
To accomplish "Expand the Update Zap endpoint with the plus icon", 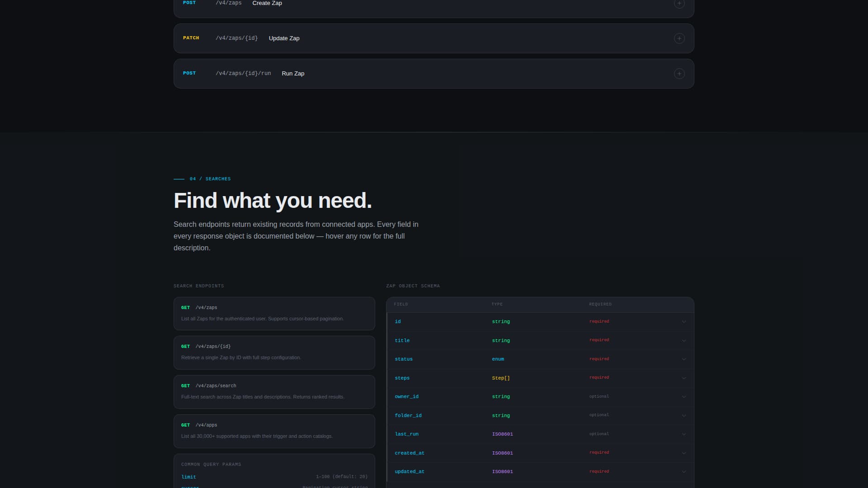I will coord(679,38).
